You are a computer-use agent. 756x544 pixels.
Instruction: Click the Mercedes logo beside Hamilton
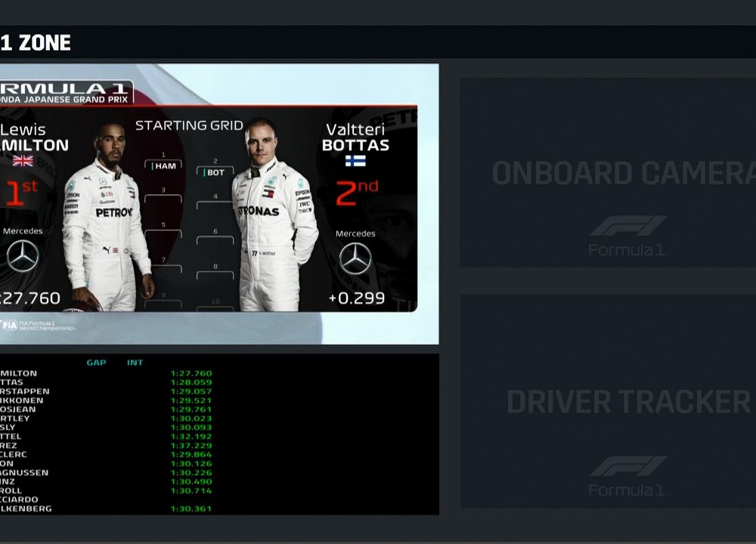pyautogui.click(x=23, y=256)
